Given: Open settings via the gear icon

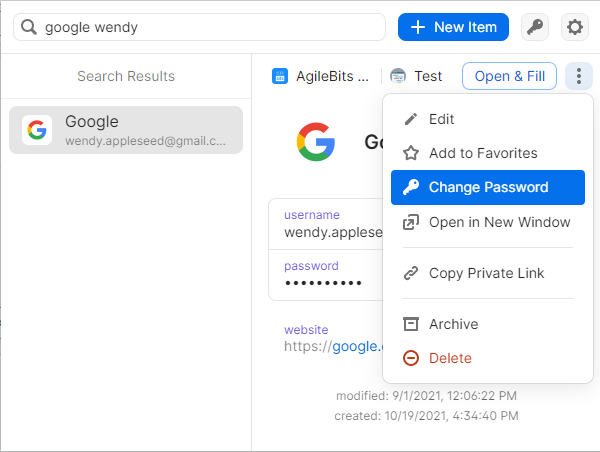Looking at the screenshot, I should tap(575, 27).
